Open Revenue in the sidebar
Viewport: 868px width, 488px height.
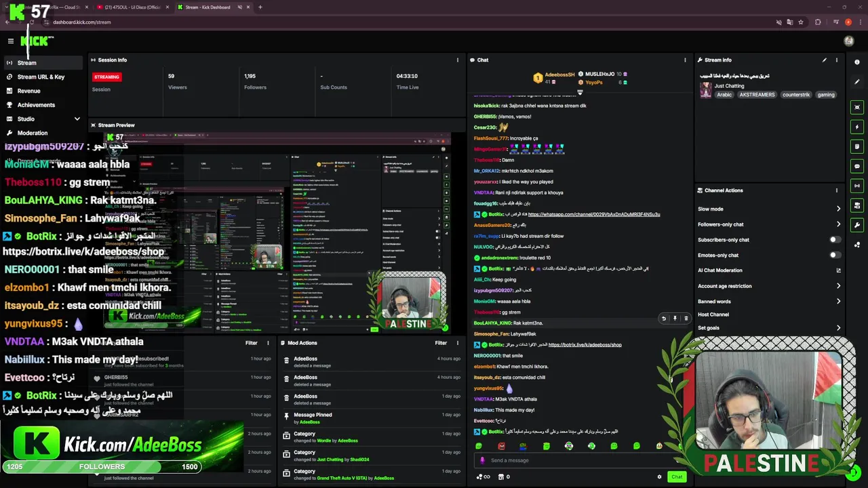point(42,91)
